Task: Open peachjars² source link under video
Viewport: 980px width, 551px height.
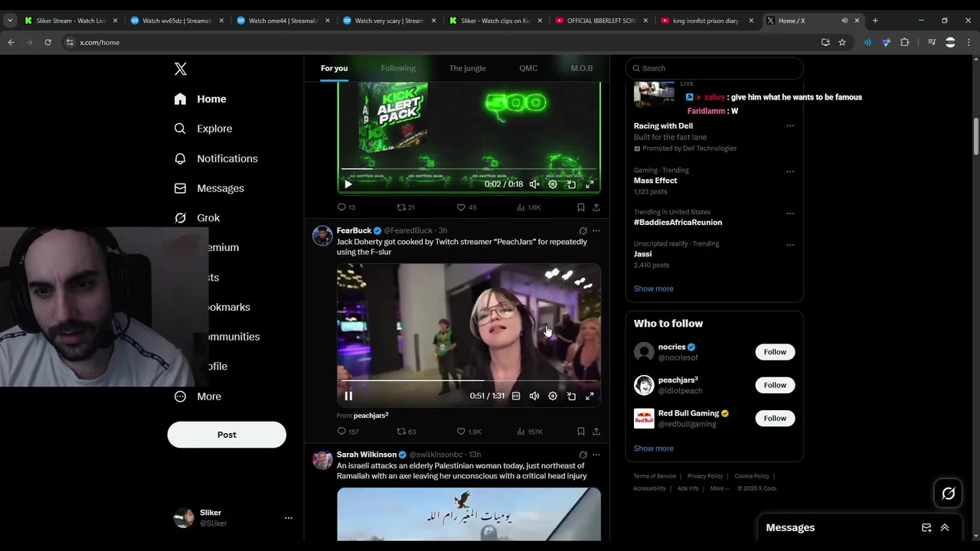Action: tap(371, 416)
